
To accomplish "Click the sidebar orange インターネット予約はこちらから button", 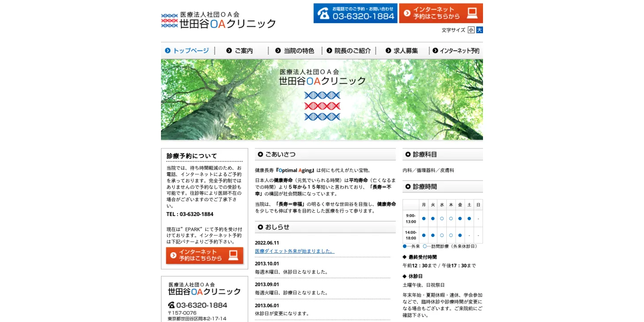I will pyautogui.click(x=204, y=256).
